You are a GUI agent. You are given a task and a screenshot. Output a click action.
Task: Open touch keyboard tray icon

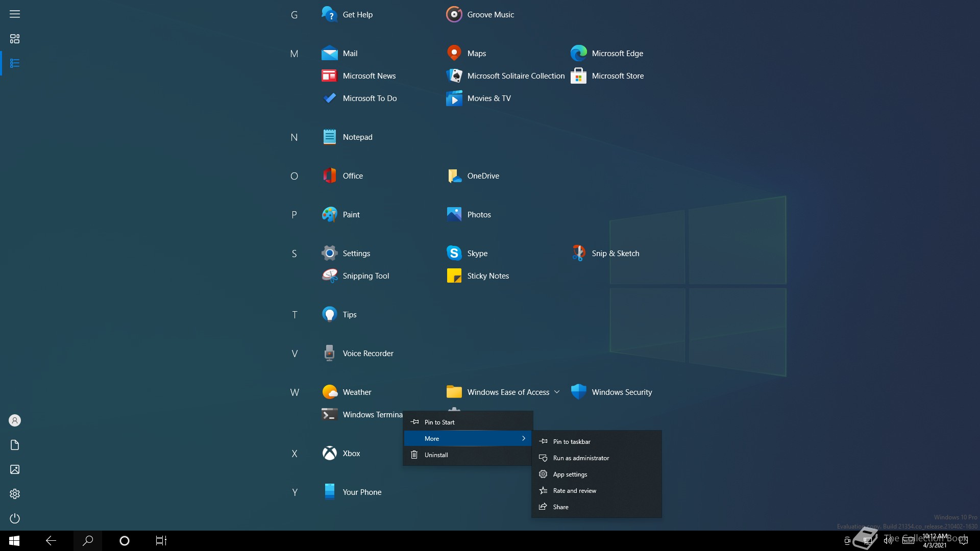(x=908, y=541)
